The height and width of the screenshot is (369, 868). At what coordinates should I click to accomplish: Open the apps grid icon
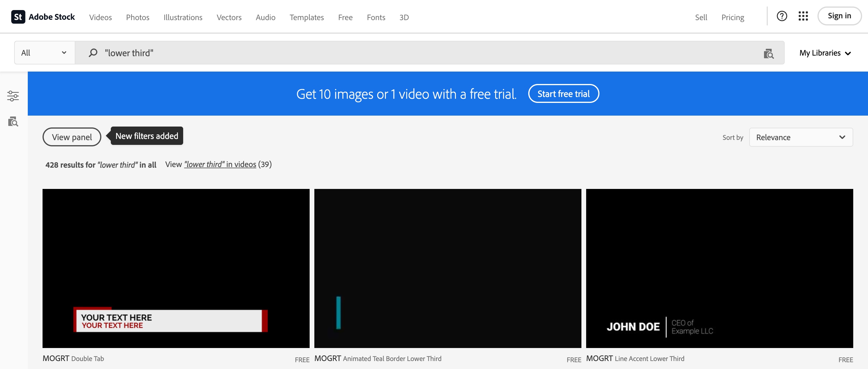tap(803, 16)
